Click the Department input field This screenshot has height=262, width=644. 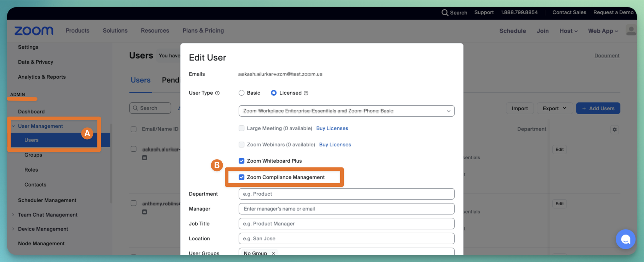click(x=347, y=194)
